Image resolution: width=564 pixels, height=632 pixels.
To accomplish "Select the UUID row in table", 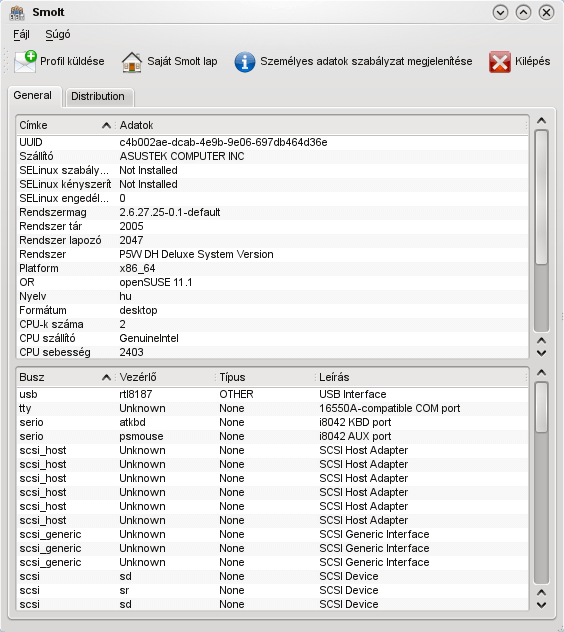I will point(272,142).
